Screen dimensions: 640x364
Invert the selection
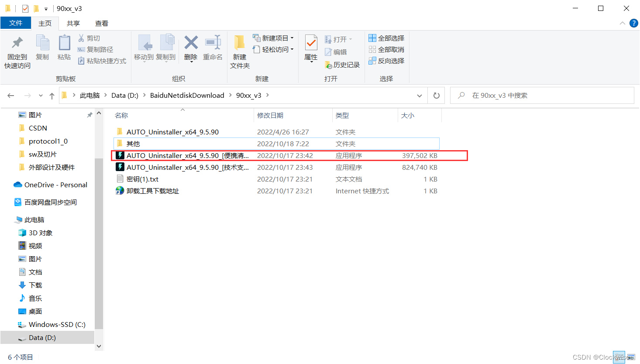386,61
